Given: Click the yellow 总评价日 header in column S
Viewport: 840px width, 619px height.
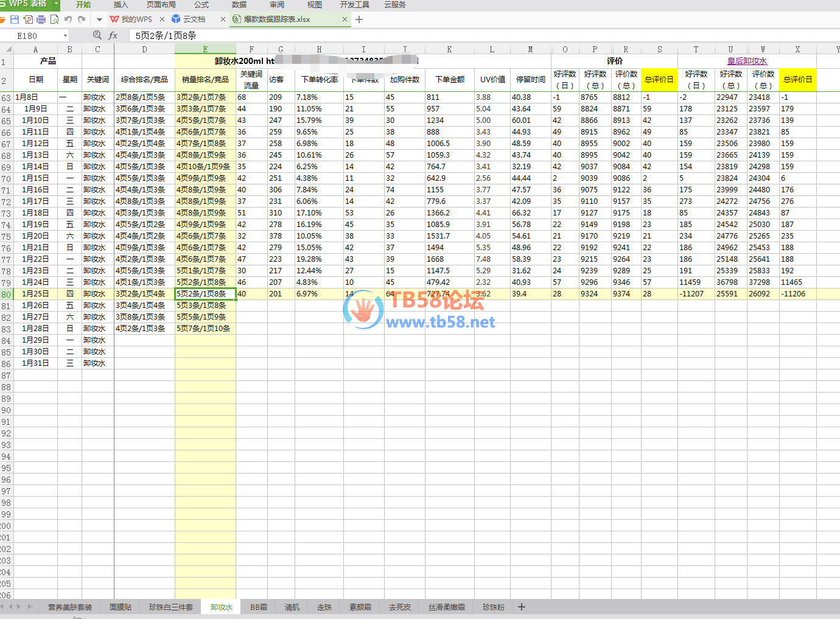Looking at the screenshot, I should tap(659, 80).
